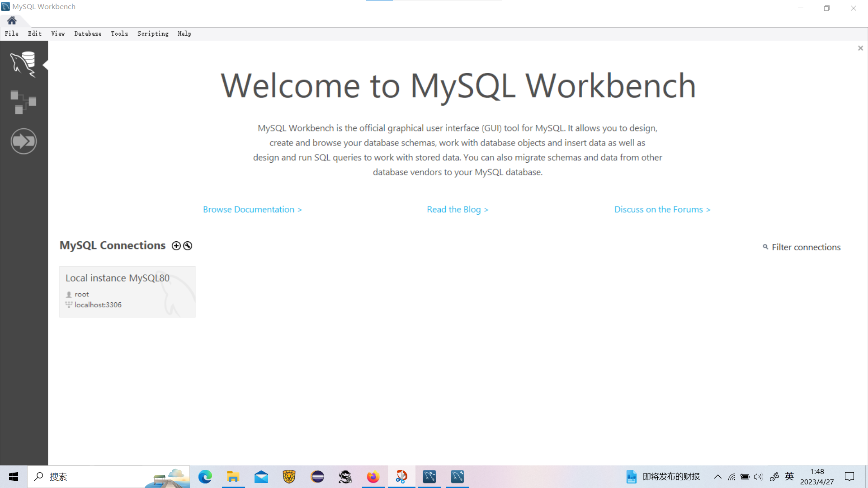868x488 pixels.
Task: Open the Local instance MySQL80 connection tile
Action: tap(127, 292)
